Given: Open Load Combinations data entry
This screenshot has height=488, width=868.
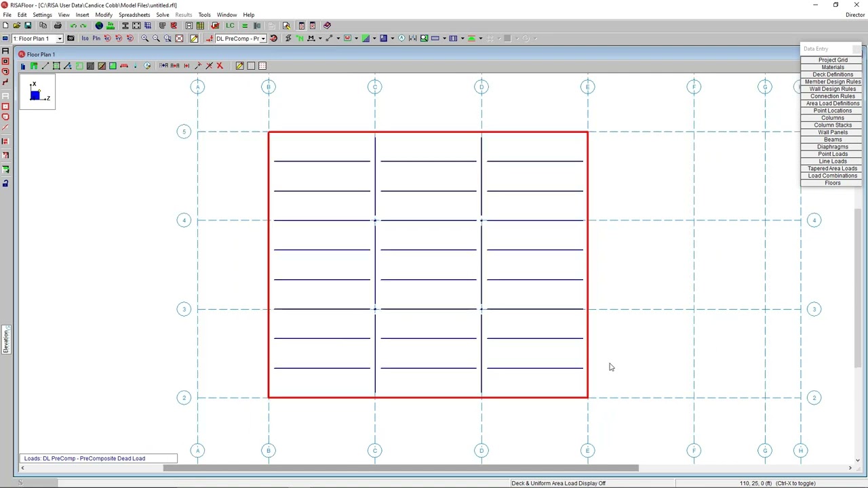Looking at the screenshot, I should 833,176.
